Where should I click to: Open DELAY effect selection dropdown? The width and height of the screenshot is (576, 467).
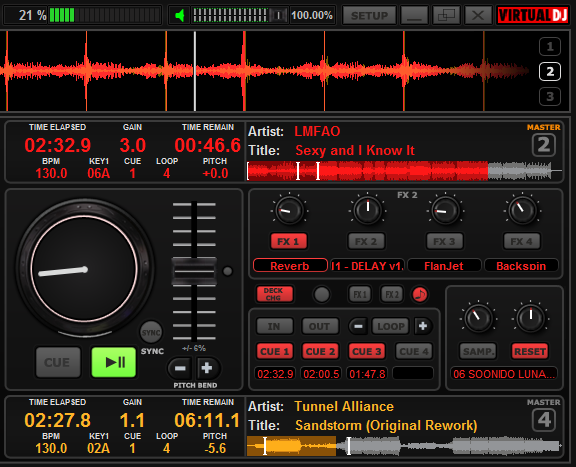(367, 265)
